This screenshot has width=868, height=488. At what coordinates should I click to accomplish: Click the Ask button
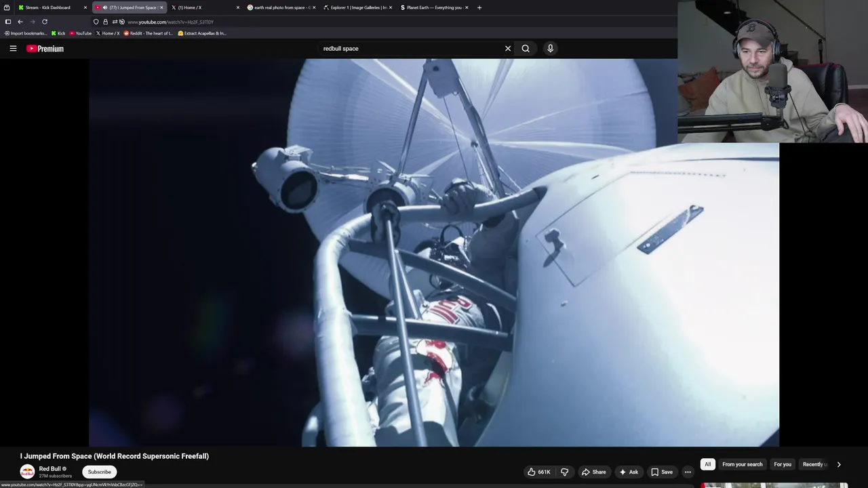click(628, 472)
